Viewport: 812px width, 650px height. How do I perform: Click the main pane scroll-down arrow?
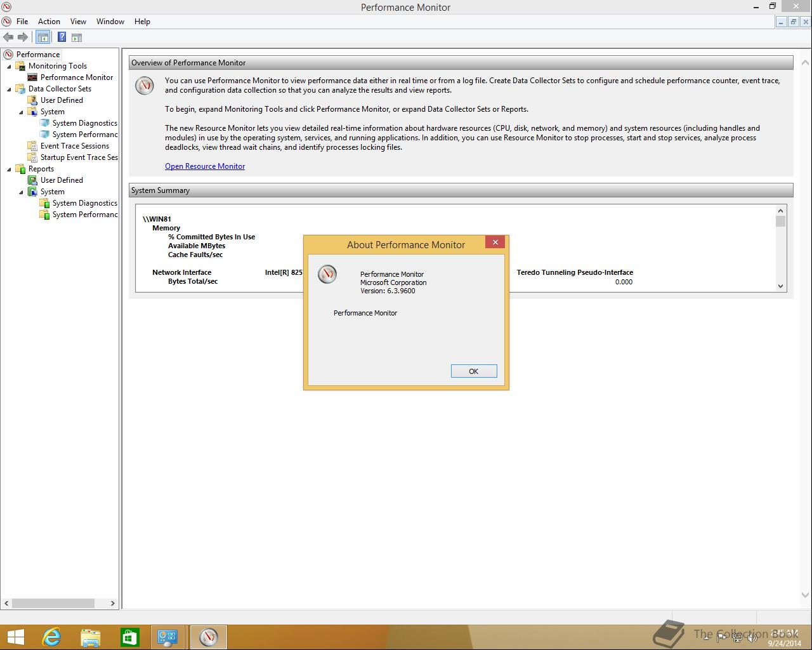[x=806, y=595]
